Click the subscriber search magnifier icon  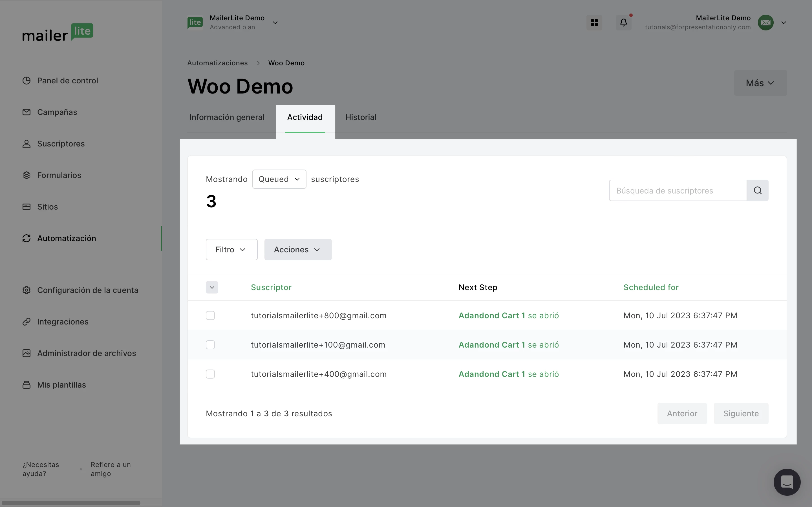[x=757, y=190]
